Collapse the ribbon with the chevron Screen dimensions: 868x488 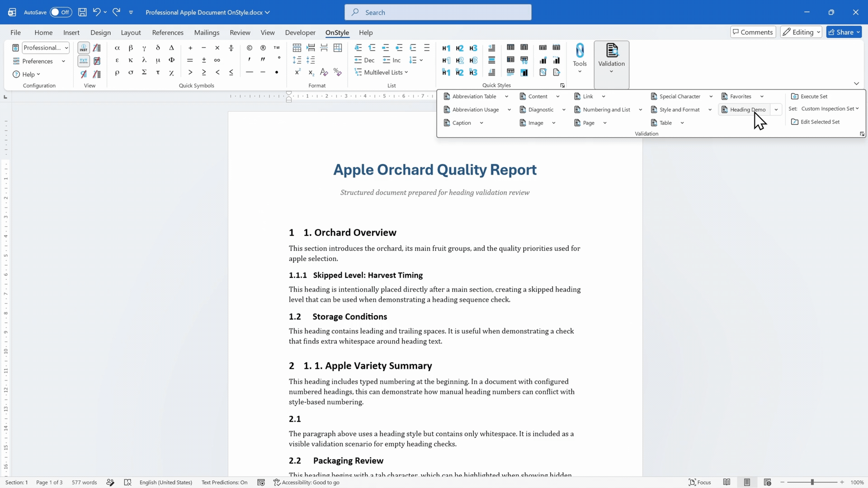click(x=856, y=83)
